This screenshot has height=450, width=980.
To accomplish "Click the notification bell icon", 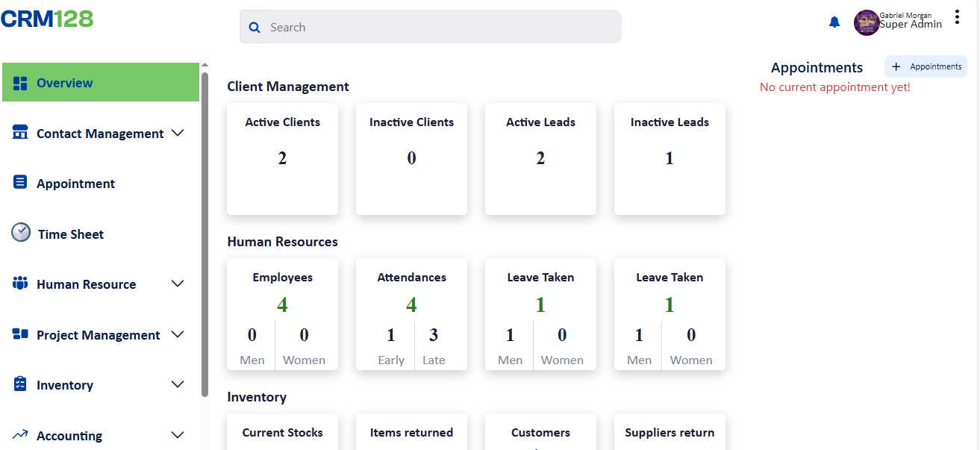I will pyautogui.click(x=834, y=22).
